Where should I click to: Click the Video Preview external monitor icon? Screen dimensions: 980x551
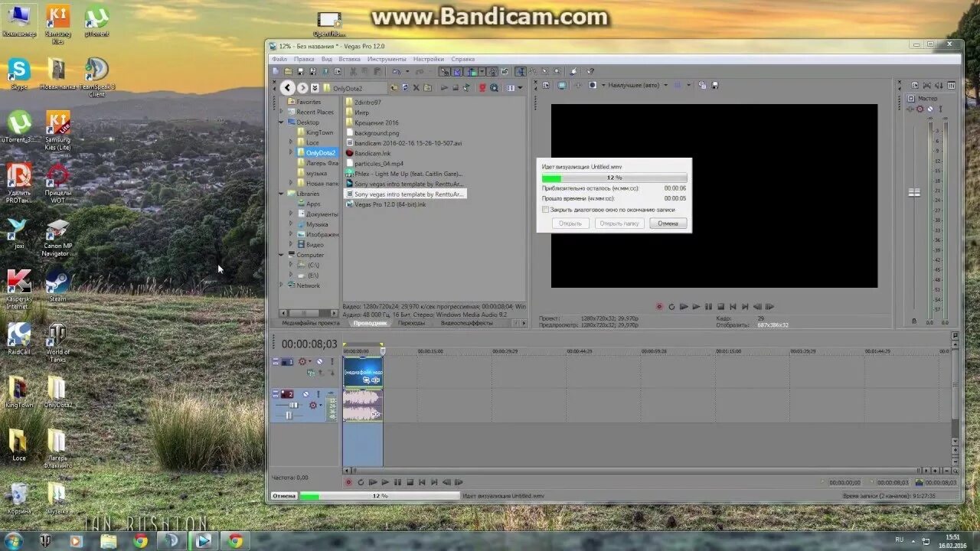[x=562, y=85]
